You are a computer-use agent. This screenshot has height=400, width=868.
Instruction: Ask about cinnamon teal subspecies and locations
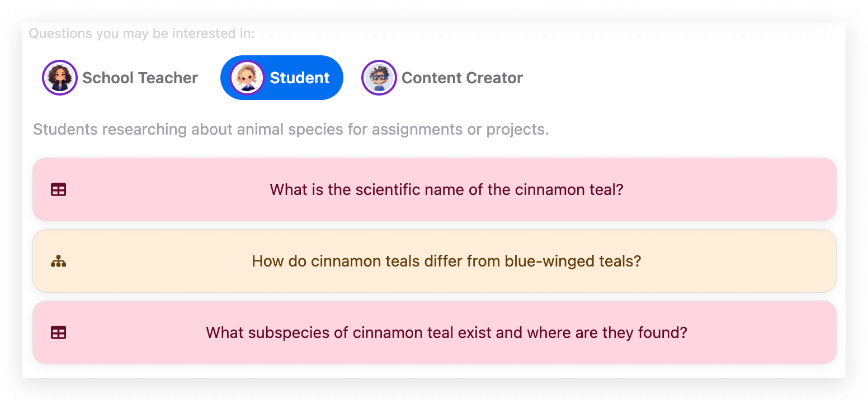446,333
